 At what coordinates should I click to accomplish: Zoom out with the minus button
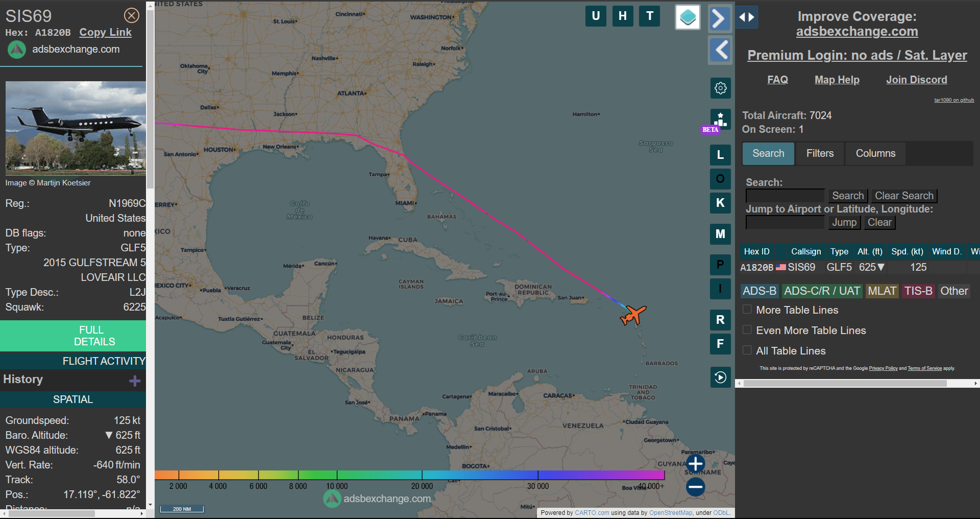point(695,487)
